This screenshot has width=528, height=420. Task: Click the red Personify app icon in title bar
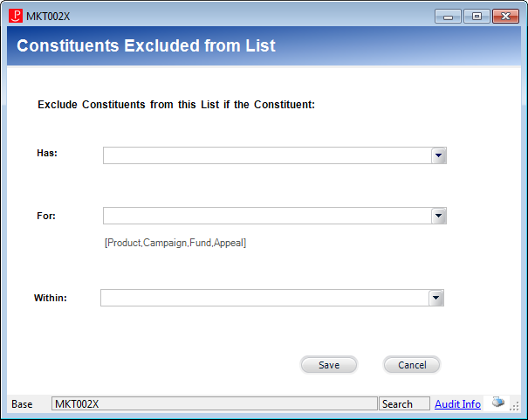click(16, 16)
